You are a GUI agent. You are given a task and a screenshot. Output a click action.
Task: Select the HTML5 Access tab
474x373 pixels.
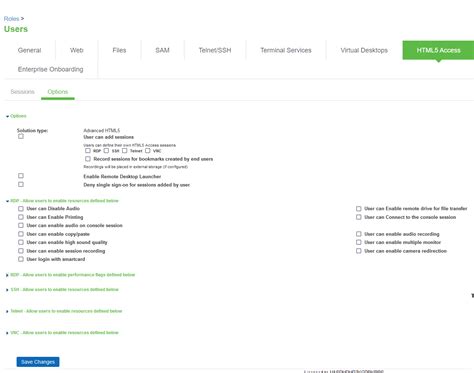(438, 50)
